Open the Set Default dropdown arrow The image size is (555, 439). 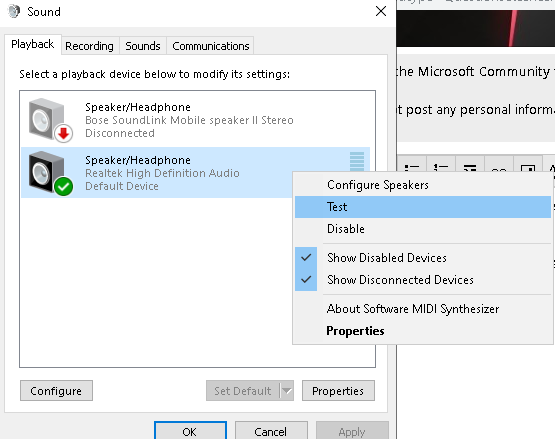pos(287,391)
